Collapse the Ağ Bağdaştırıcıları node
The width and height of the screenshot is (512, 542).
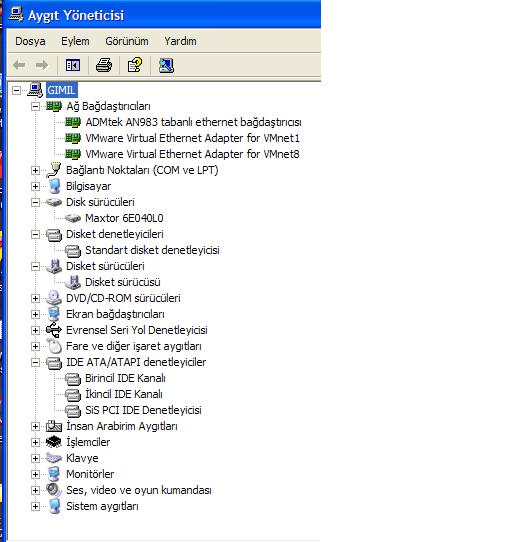coord(35,106)
